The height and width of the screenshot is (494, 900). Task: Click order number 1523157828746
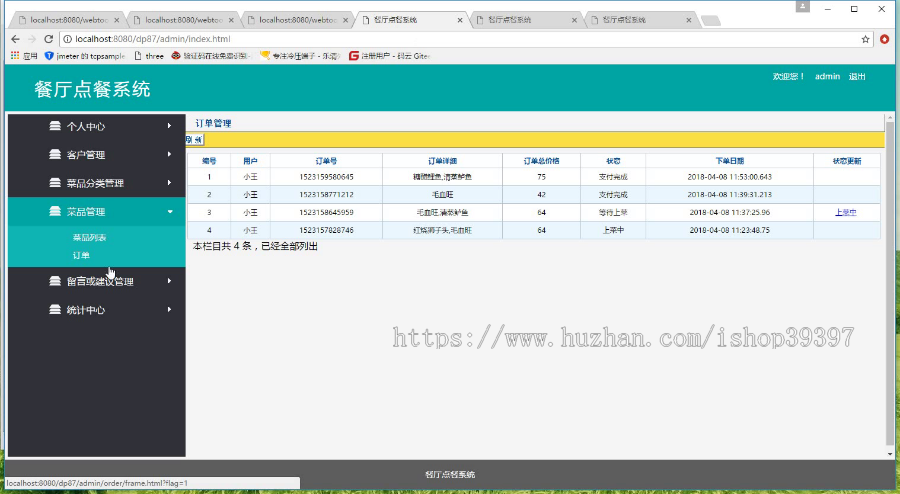326,230
